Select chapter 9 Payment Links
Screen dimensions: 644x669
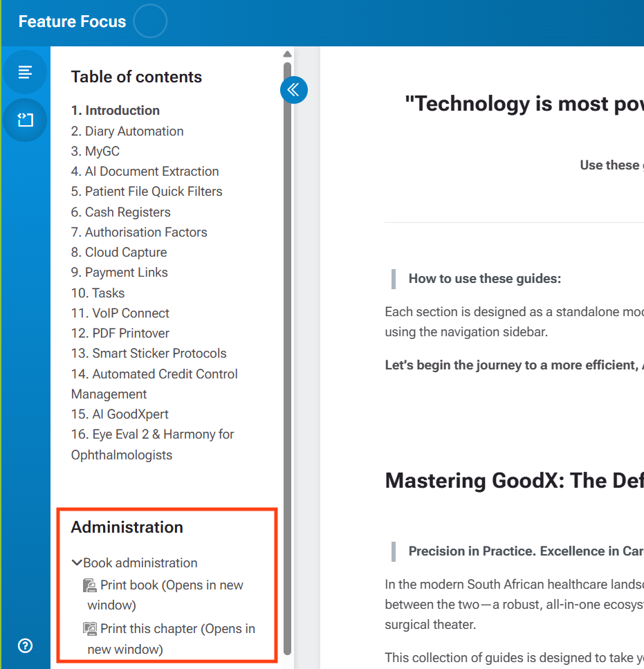(120, 272)
